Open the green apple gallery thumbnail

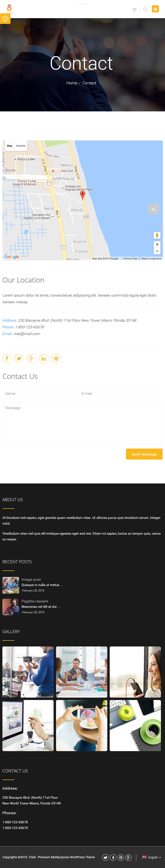click(135, 726)
